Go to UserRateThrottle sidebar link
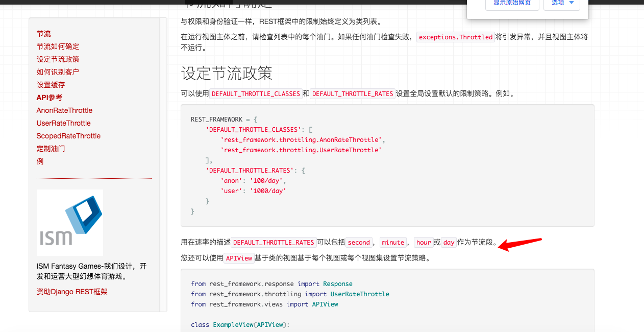 pyautogui.click(x=64, y=123)
